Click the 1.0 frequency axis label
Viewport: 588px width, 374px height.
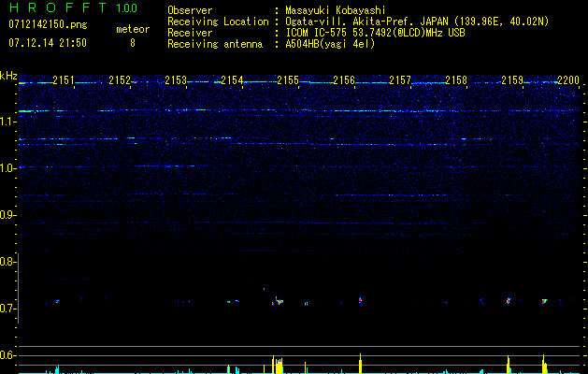7,168
